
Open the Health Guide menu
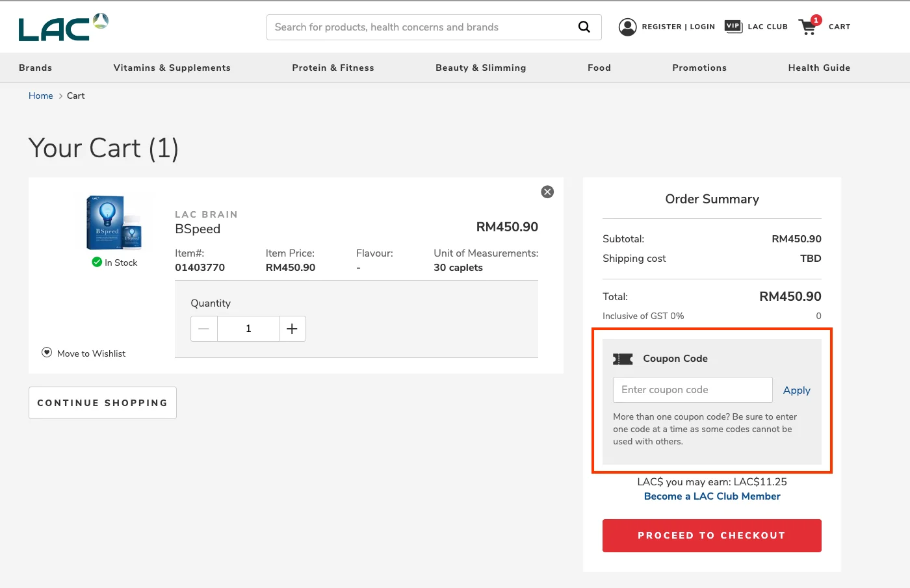tap(819, 68)
